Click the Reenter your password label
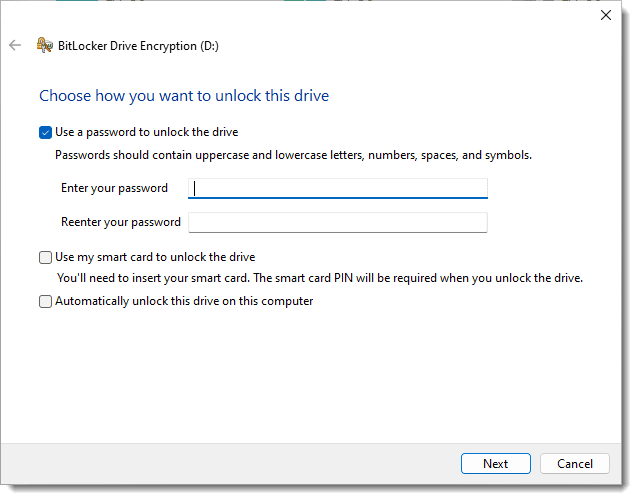Image resolution: width=637 pixels, height=500 pixels. 121,223
